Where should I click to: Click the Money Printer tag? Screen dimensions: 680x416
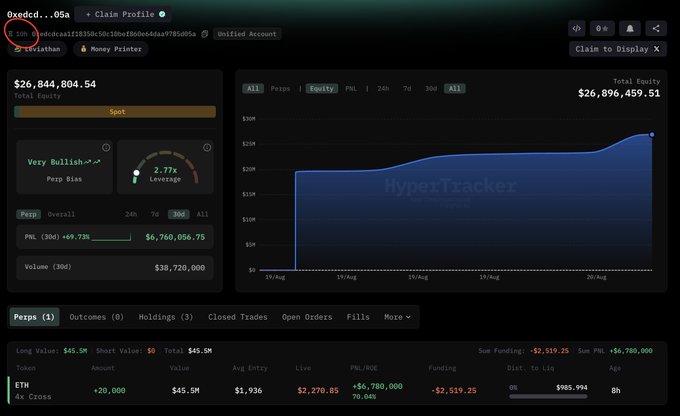pos(111,49)
